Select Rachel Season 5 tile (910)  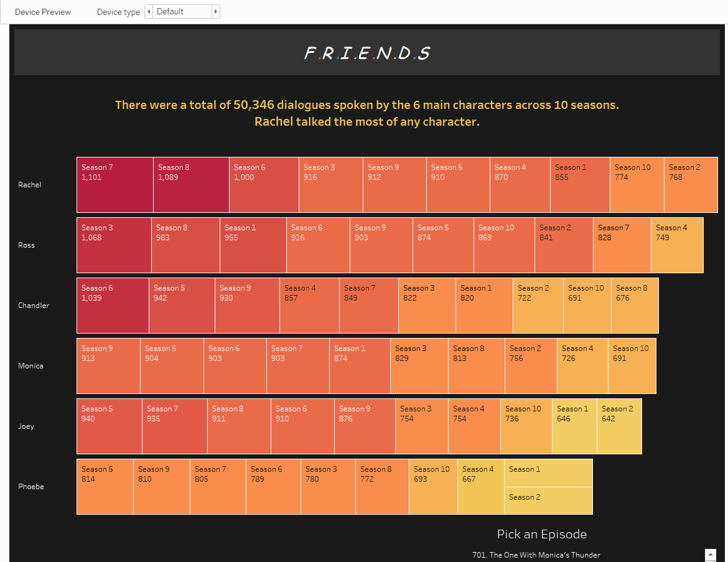(x=458, y=185)
